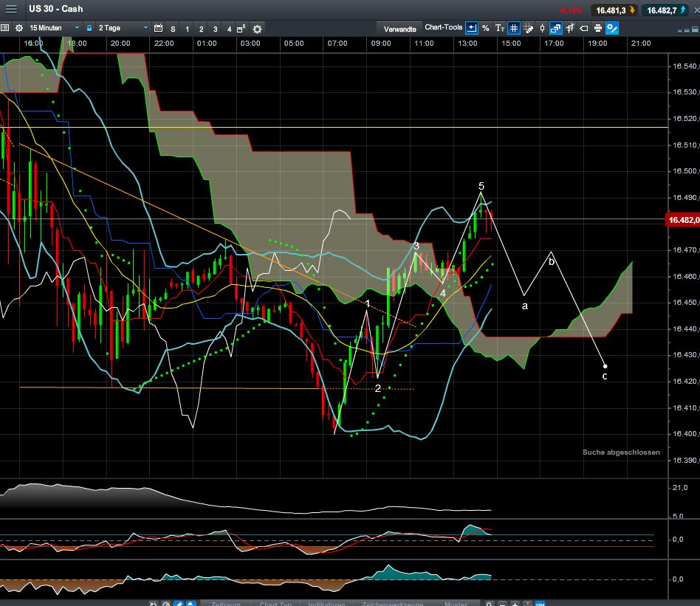Image resolution: width=700 pixels, height=606 pixels.
Task: Toggle the percent scale tool
Action: coord(486,28)
